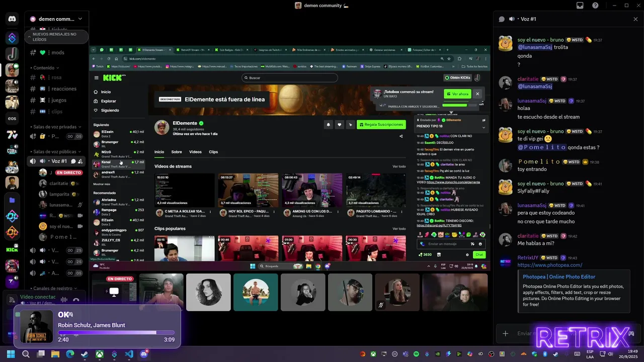
Task: Open File Explorer from taskbar
Action: point(55,354)
